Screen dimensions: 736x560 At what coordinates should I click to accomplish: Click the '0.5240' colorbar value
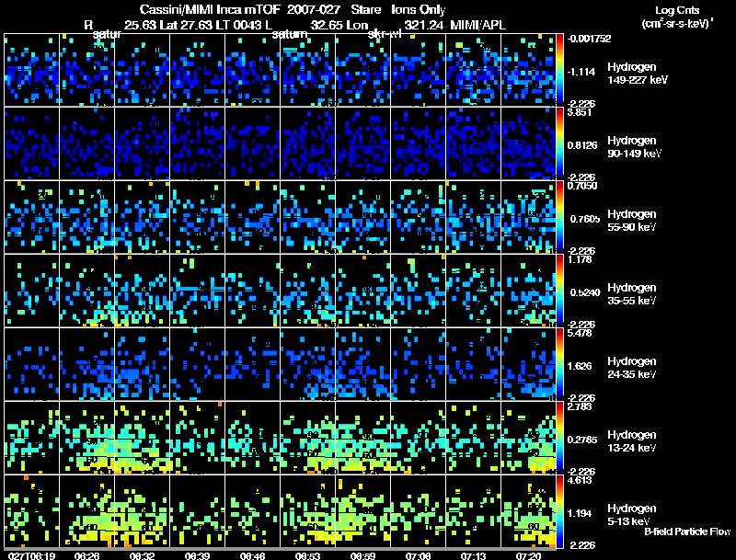[585, 292]
